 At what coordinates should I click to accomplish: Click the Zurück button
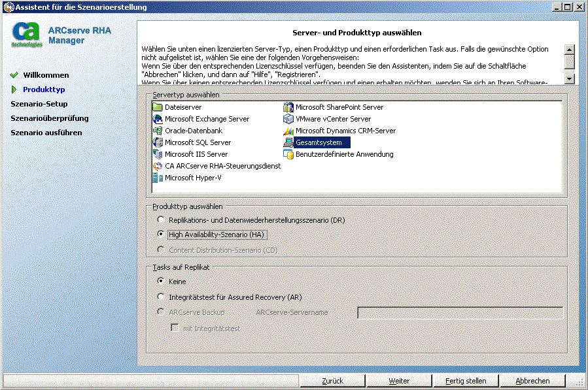[333, 381]
